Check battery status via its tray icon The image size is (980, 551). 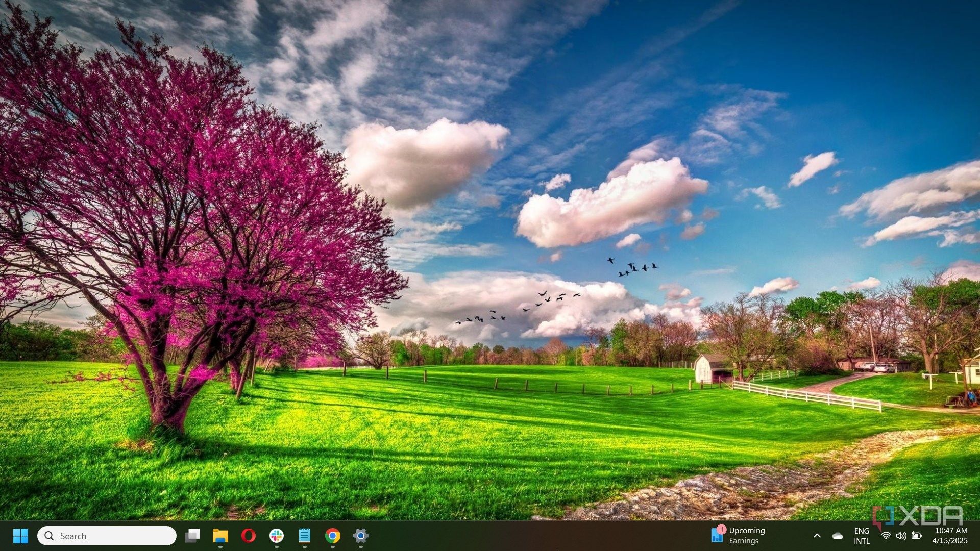click(x=917, y=536)
